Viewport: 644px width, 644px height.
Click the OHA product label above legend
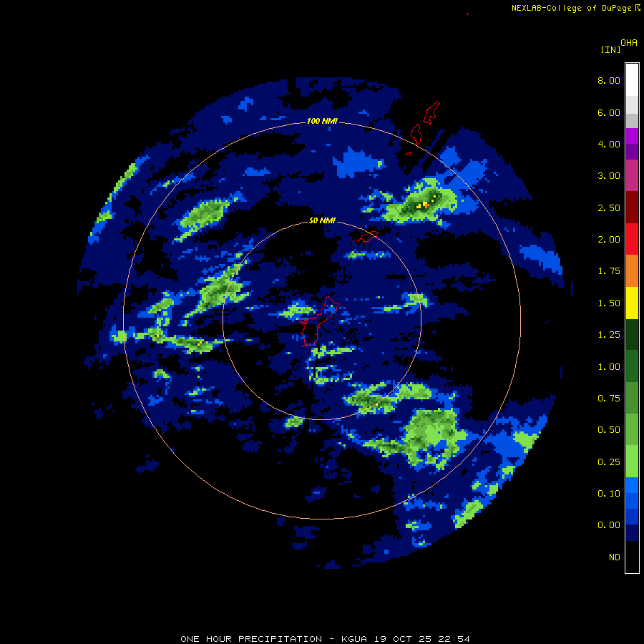(x=629, y=42)
